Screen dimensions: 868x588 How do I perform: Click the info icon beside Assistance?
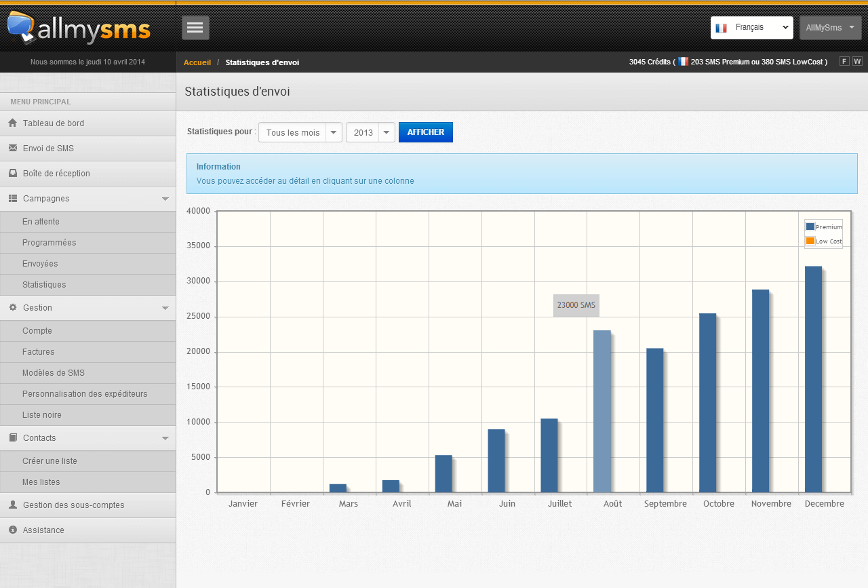point(12,530)
